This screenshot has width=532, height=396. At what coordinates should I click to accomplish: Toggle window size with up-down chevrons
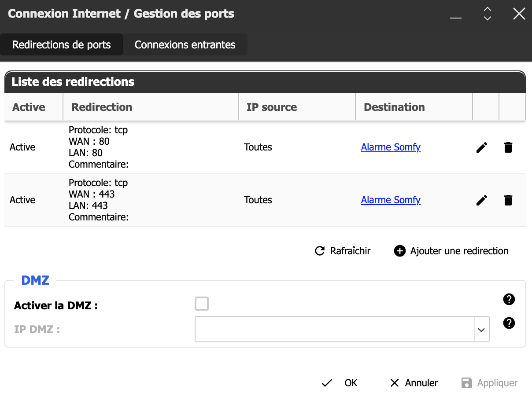coord(487,14)
